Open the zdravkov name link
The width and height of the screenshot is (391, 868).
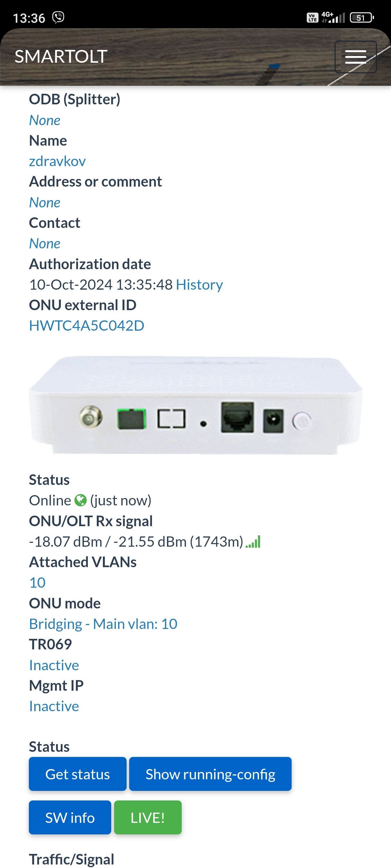57,161
